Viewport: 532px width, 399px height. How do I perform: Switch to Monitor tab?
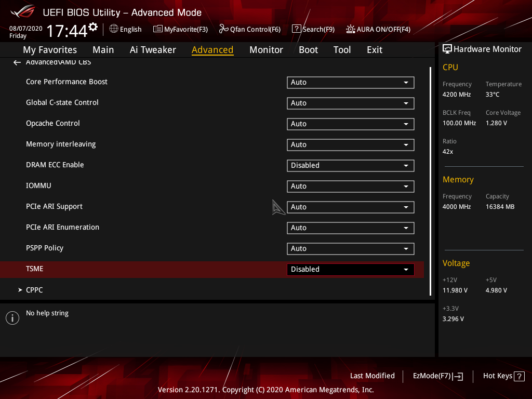pos(266,50)
